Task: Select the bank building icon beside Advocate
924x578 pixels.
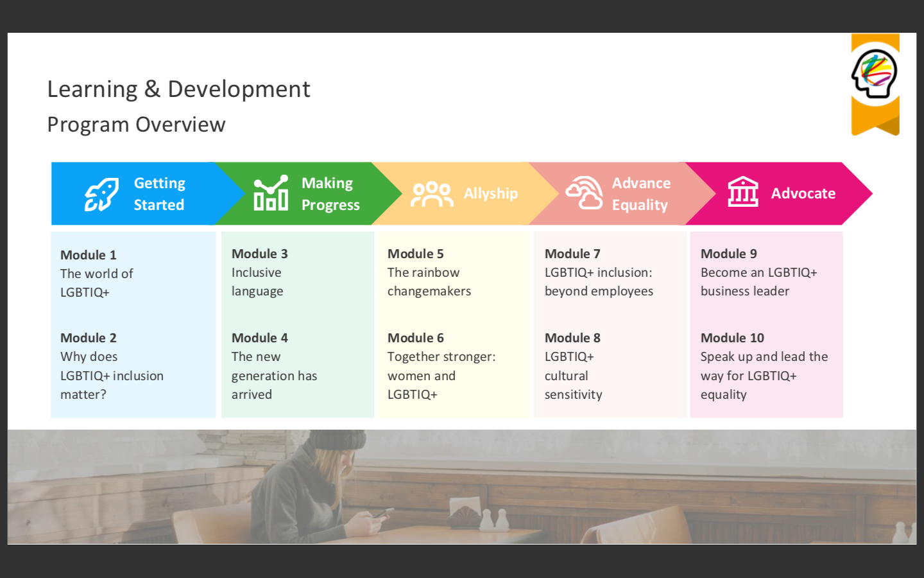Action: click(743, 192)
